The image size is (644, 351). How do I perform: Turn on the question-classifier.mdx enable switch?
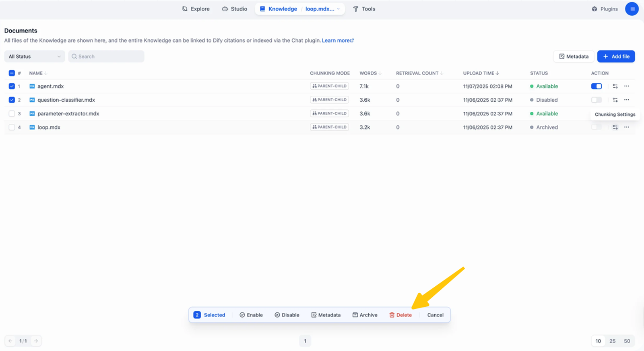pyautogui.click(x=597, y=100)
